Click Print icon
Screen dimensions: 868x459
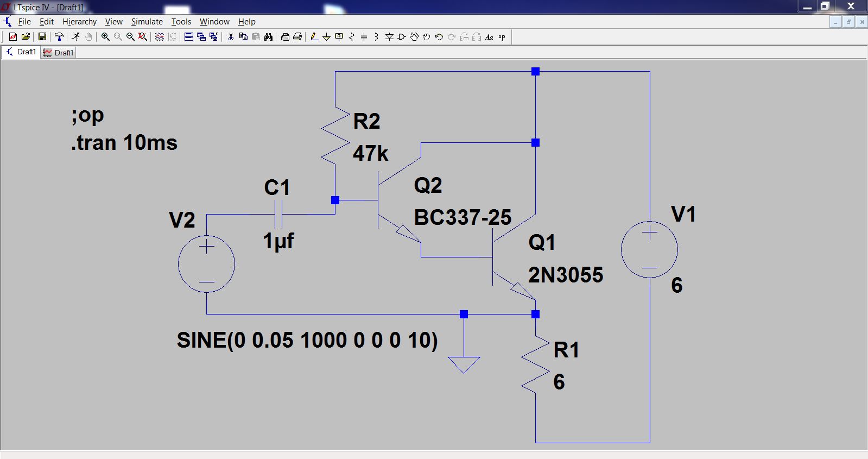click(x=297, y=37)
